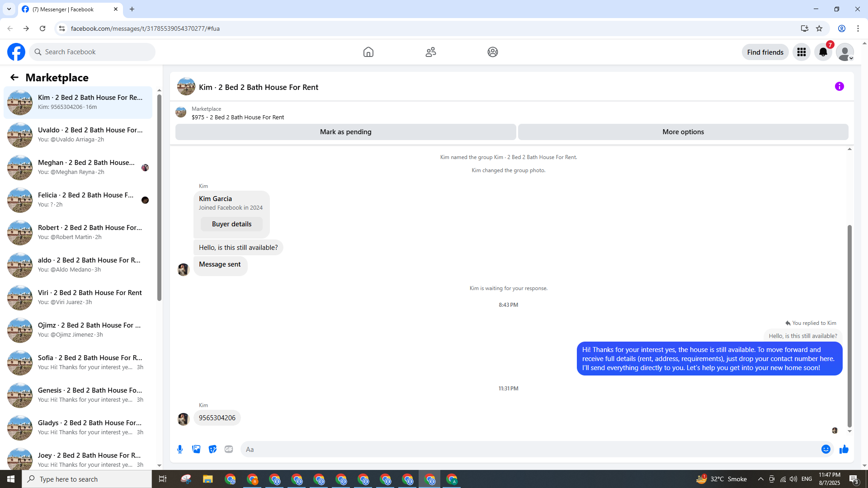Send a thumbs up like
This screenshot has height=488, width=868.
844,449
